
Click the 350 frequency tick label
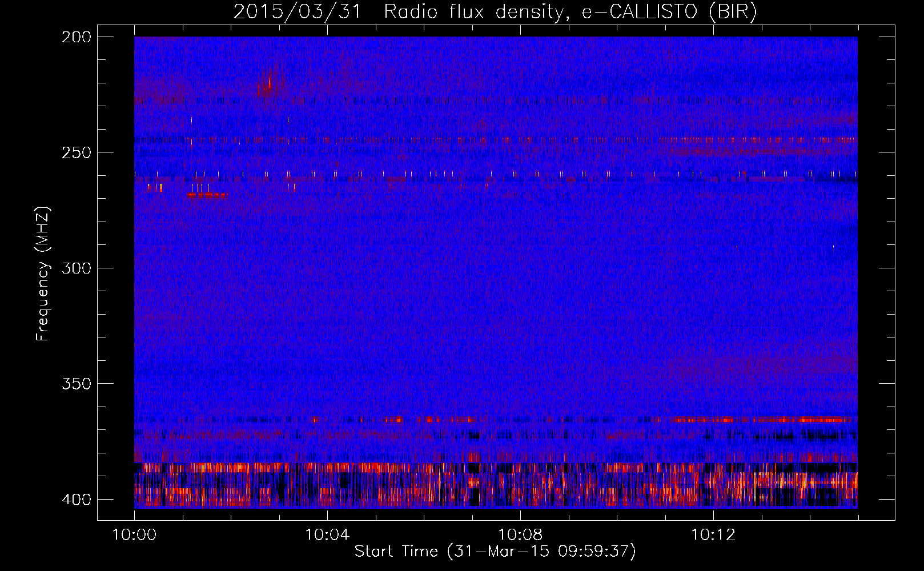pos(76,384)
